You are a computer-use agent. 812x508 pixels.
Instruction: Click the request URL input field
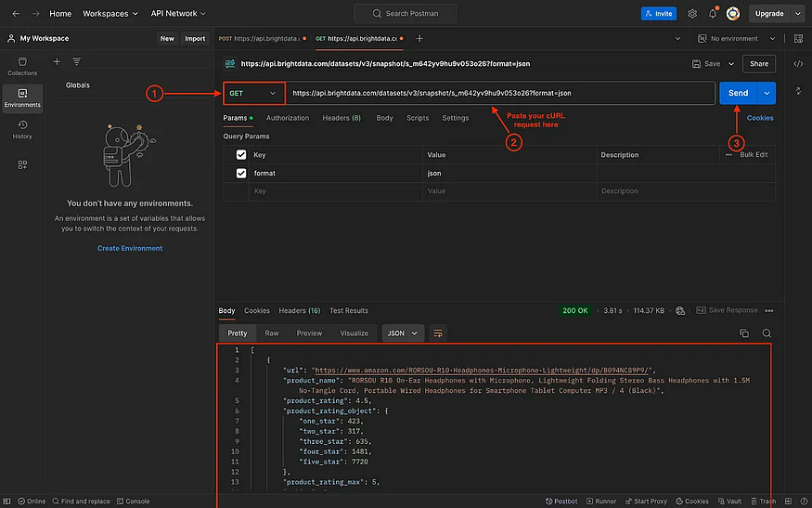coord(501,93)
